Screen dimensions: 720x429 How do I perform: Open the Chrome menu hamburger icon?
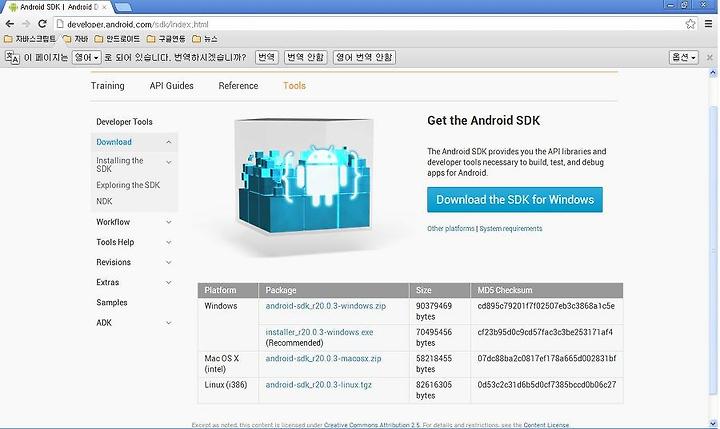pos(709,24)
